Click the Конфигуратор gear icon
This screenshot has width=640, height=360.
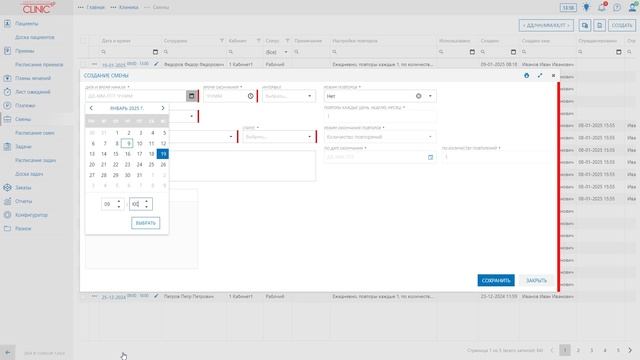pyautogui.click(x=7, y=215)
